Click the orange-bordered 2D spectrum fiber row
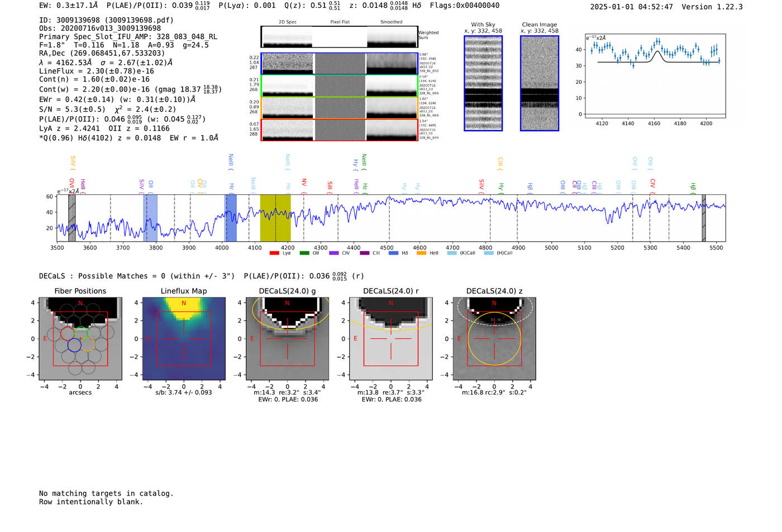The width and height of the screenshot is (782, 532). pyautogui.click(x=340, y=108)
